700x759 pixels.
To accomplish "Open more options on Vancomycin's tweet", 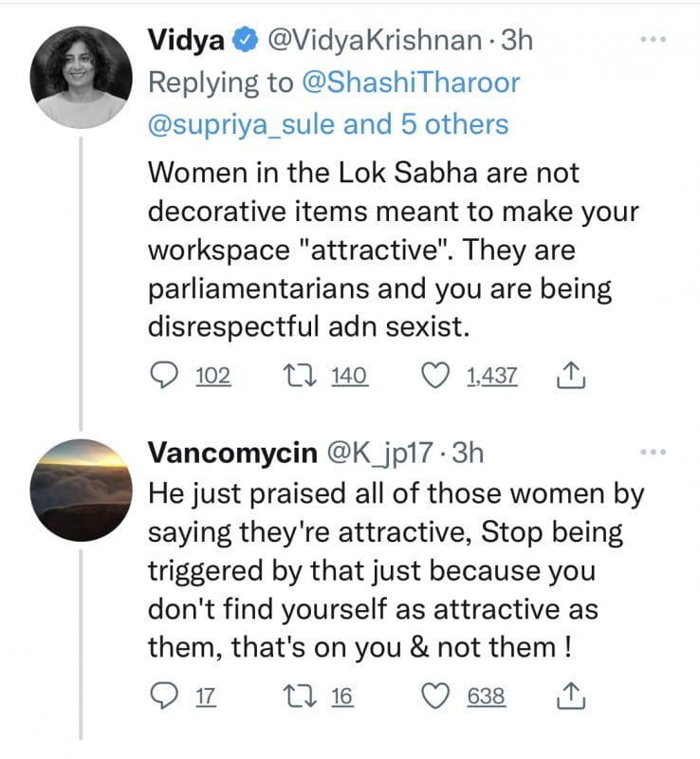I will pyautogui.click(x=654, y=454).
